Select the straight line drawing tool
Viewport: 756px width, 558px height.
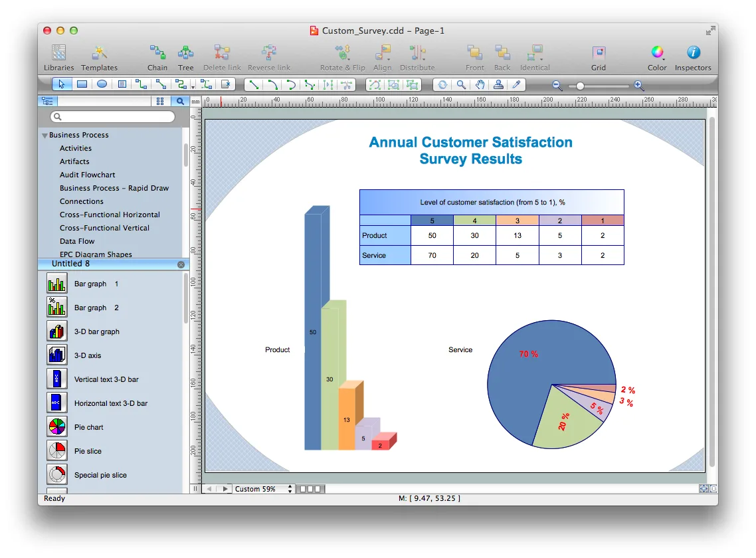(254, 85)
